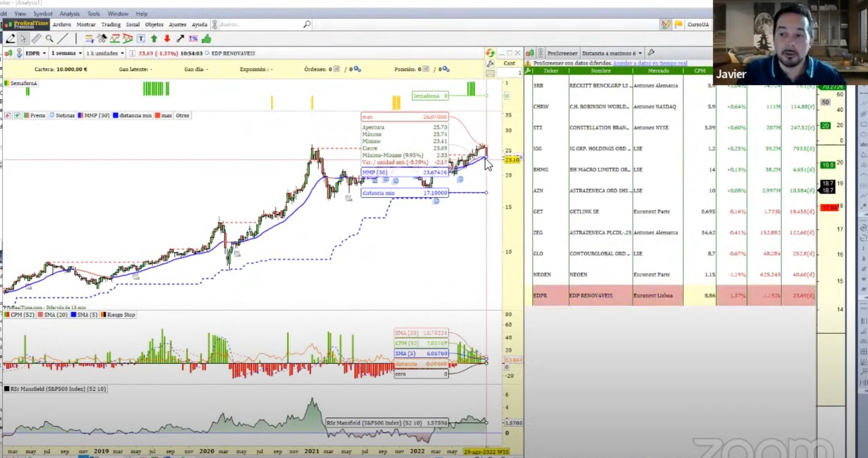This screenshot has width=868, height=458.
Task: Open ProScreener wrench settings icon
Action: pos(651,53)
